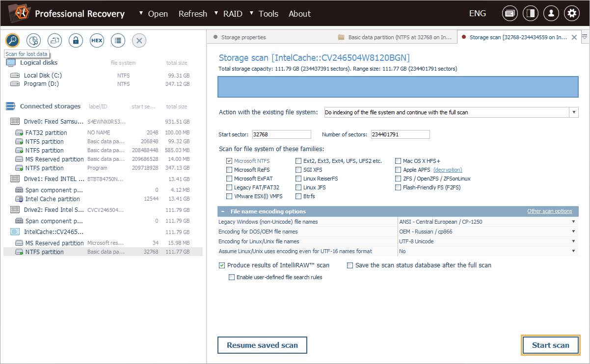The width and height of the screenshot is (590, 364).
Task: Open the messages log icon in header
Action: pyautogui.click(x=510, y=14)
